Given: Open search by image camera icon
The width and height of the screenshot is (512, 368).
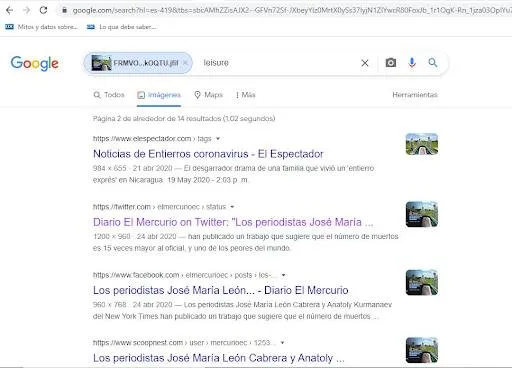Looking at the screenshot, I should pyautogui.click(x=391, y=63).
